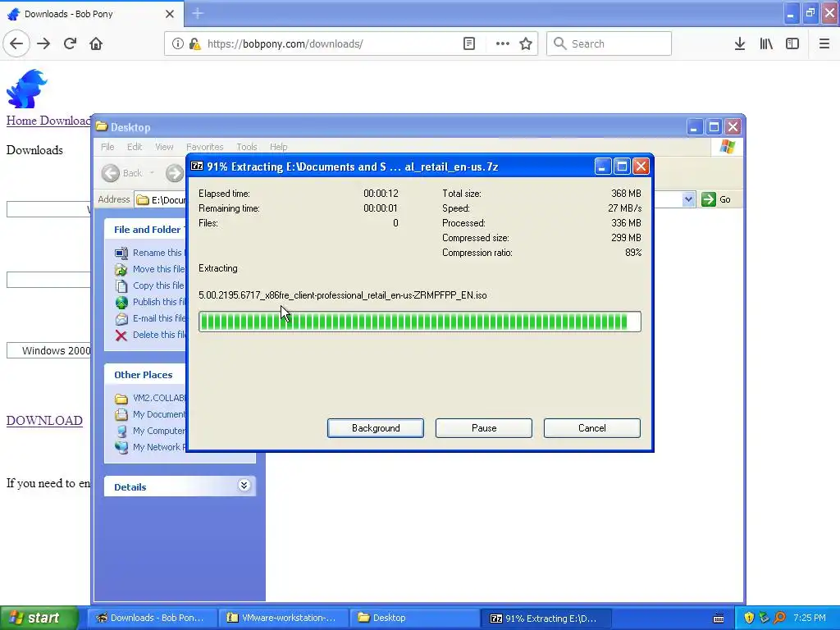The width and height of the screenshot is (840, 630).
Task: Click the 7z icon in the dialog title
Action: click(197, 166)
